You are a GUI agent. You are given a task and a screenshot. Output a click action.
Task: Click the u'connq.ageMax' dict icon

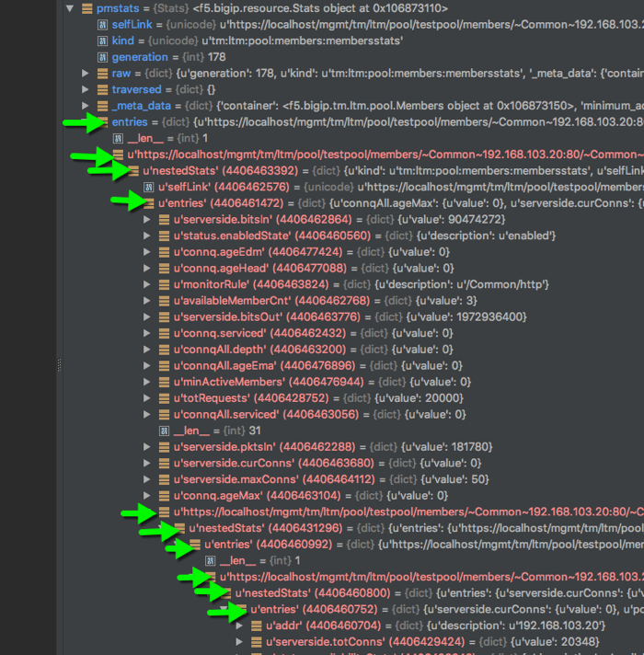(x=164, y=496)
